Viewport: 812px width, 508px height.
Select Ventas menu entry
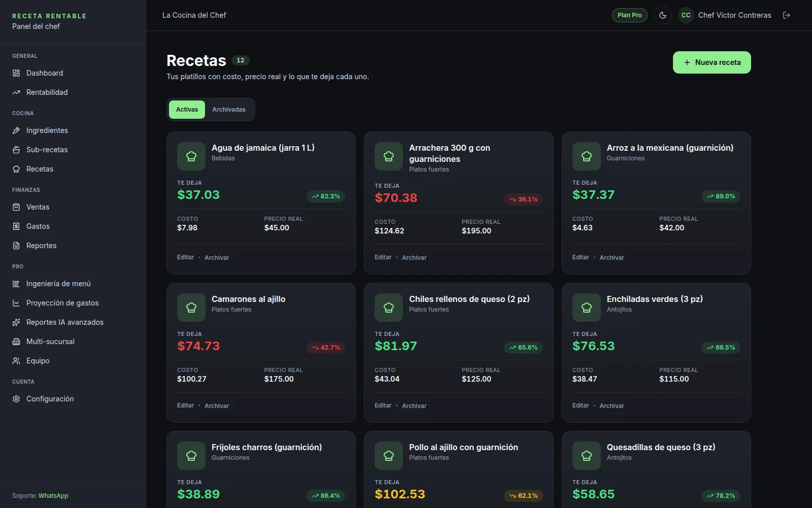73,207
